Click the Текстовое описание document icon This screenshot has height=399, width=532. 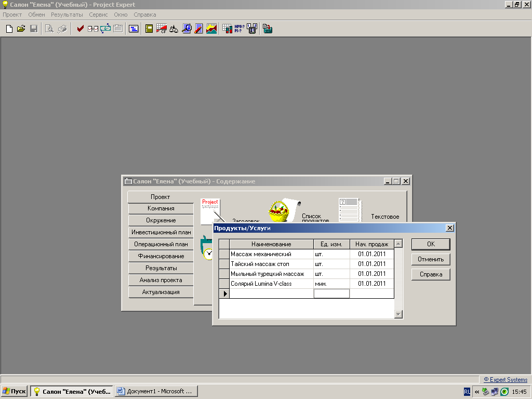click(x=350, y=210)
